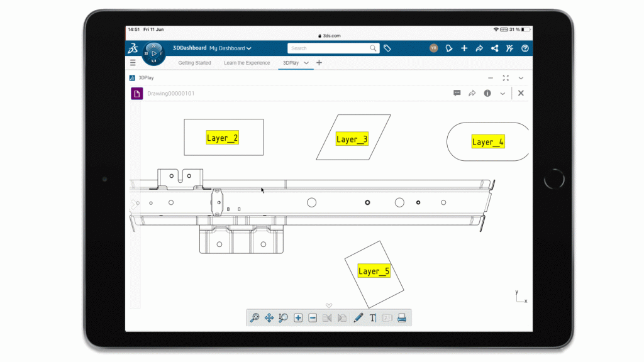Switch to the Getting Started tab
This screenshot has width=644, height=362.
click(x=194, y=63)
